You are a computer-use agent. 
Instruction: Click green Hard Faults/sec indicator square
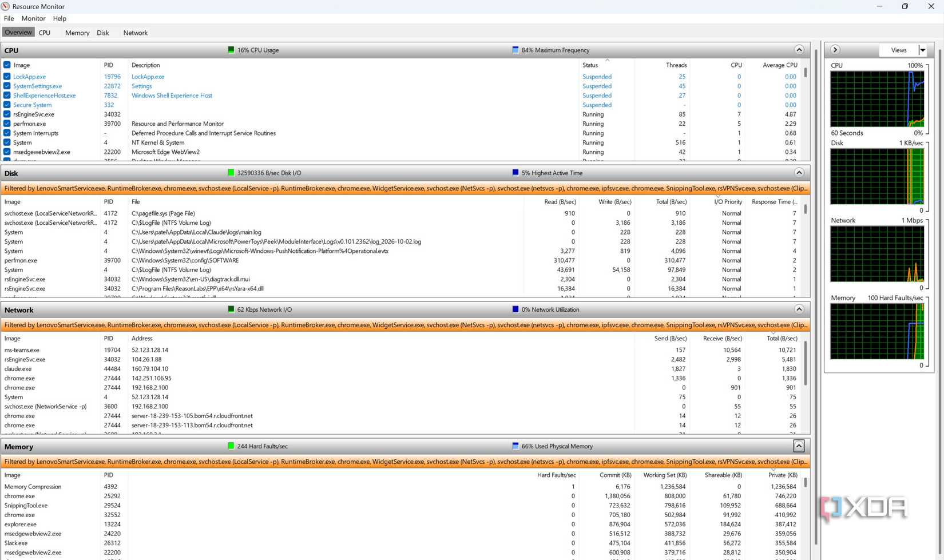point(231,446)
